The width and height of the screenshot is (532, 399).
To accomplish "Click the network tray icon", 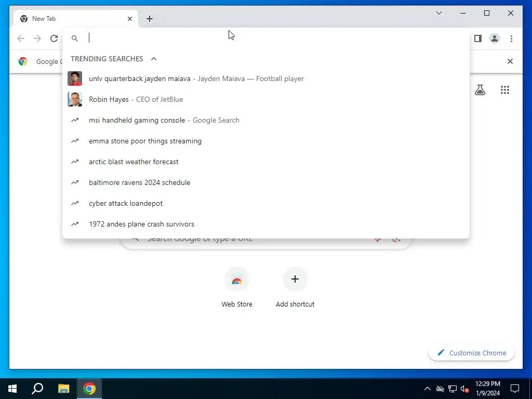I will coord(453,389).
